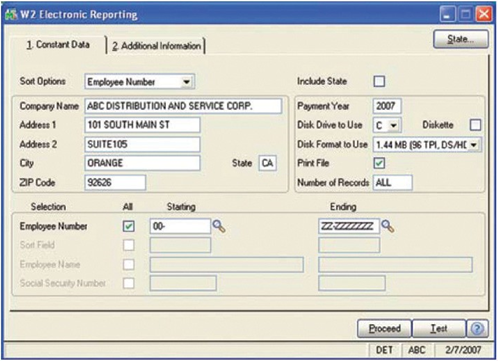
Task: Open help with the question mark icon
Action: point(477,329)
